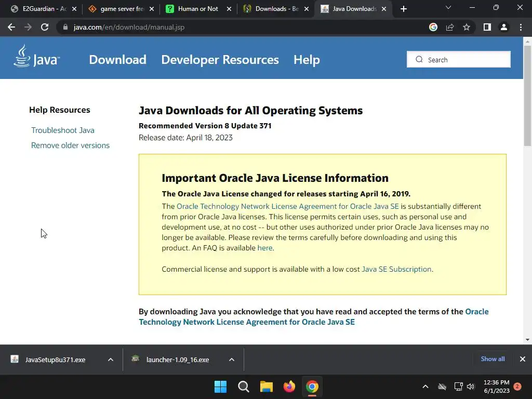Open the notification badge showing 2
The image size is (532, 399).
pyautogui.click(x=517, y=387)
